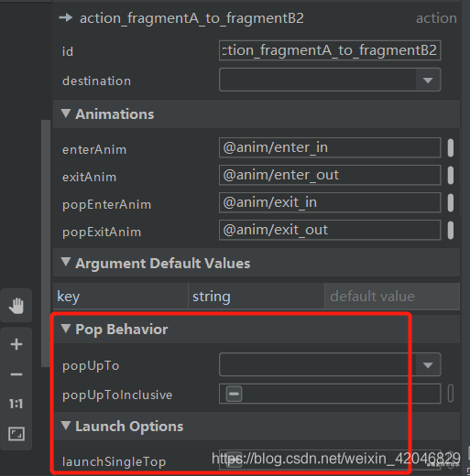The height and width of the screenshot is (476, 470).
Task: Collapse the Animations section
Action: pos(66,114)
